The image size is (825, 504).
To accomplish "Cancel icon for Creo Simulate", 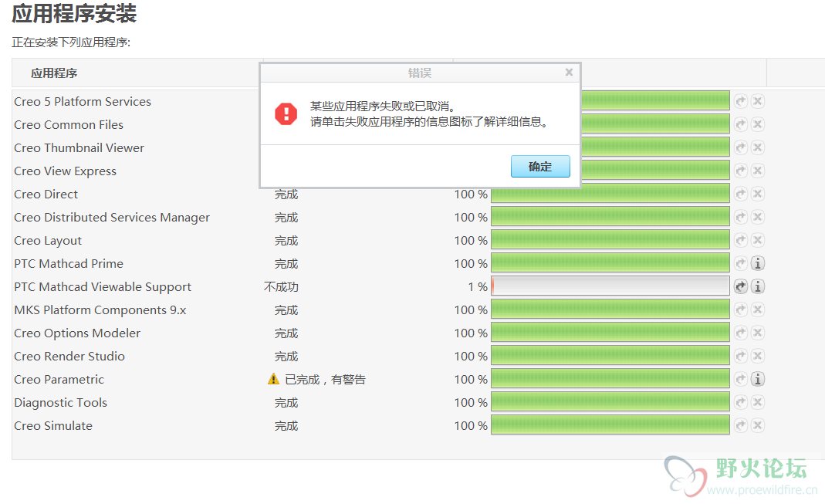I will 758,425.
